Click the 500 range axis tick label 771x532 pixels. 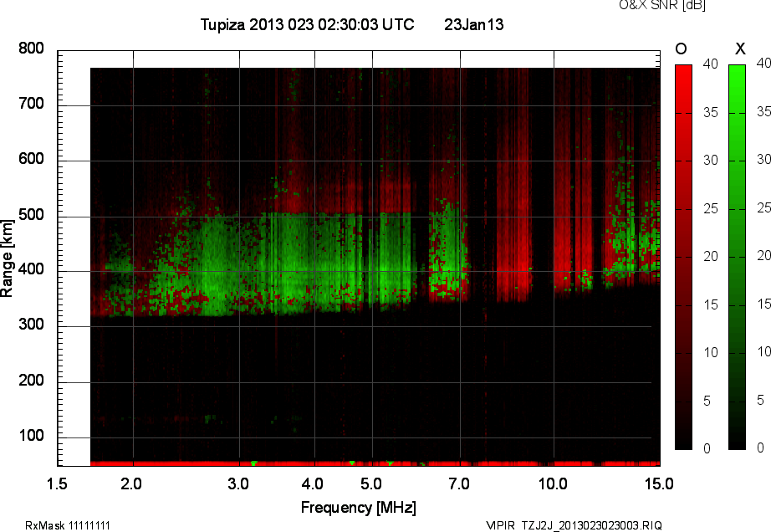tap(31, 215)
